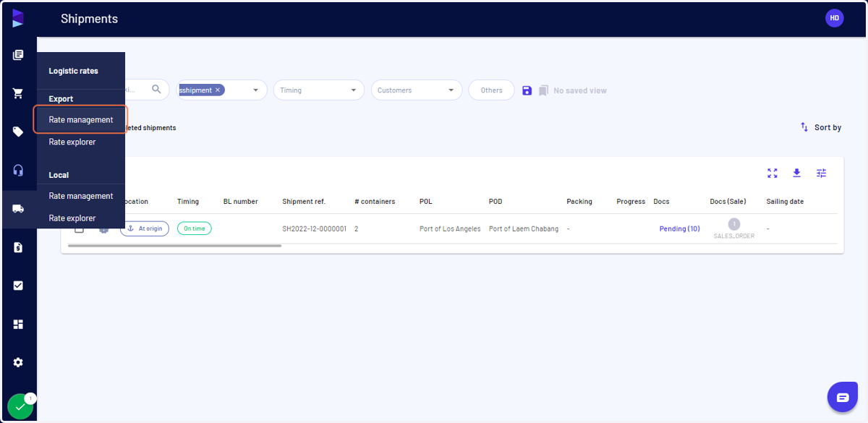Open the headset support sidebar icon
868x423 pixels.
pyautogui.click(x=18, y=170)
